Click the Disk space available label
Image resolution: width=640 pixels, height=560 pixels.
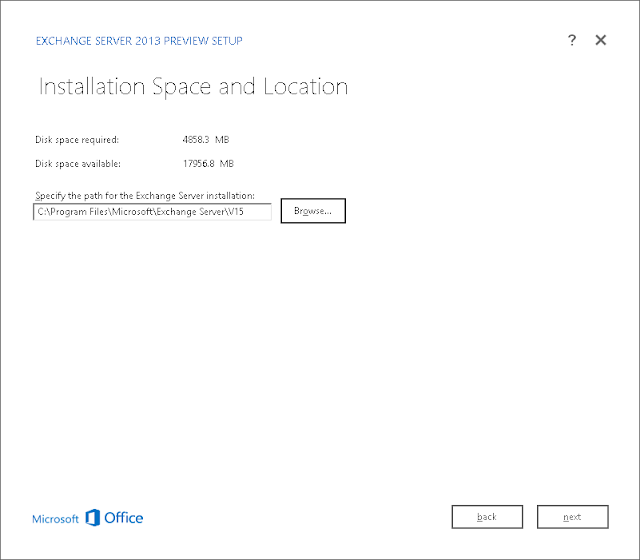[x=78, y=164]
